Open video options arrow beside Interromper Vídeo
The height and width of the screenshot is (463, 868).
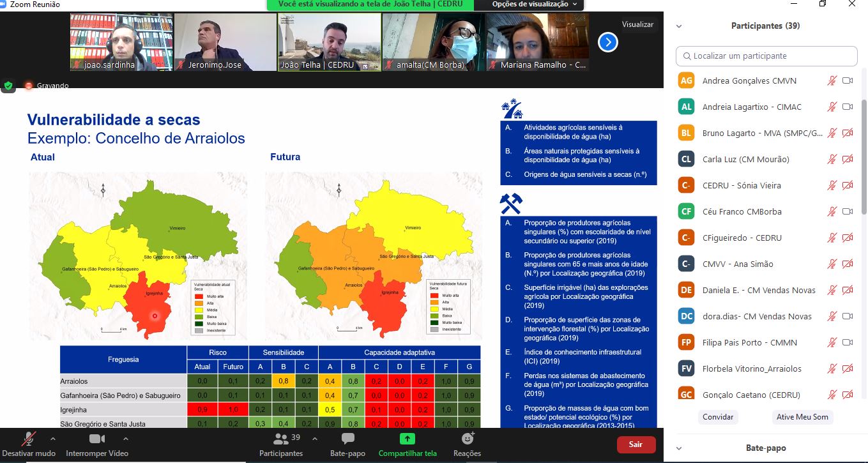coord(126,439)
